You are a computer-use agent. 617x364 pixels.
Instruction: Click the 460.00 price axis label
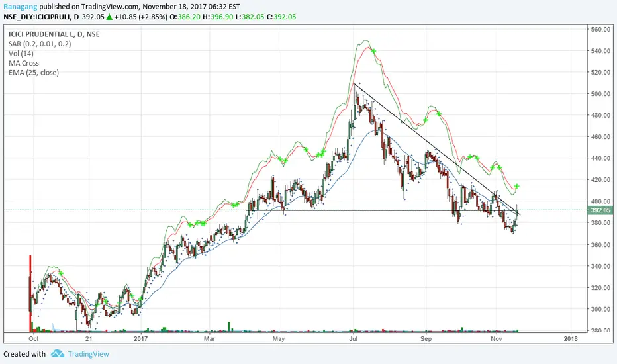coord(600,136)
